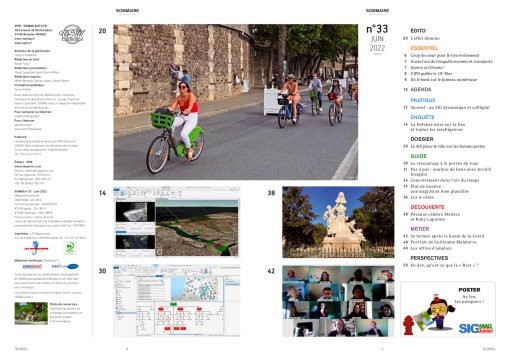Viewport: 510px width, 360px height.
Task: Select the ENQUÊTE section heading
Action: tap(422, 117)
